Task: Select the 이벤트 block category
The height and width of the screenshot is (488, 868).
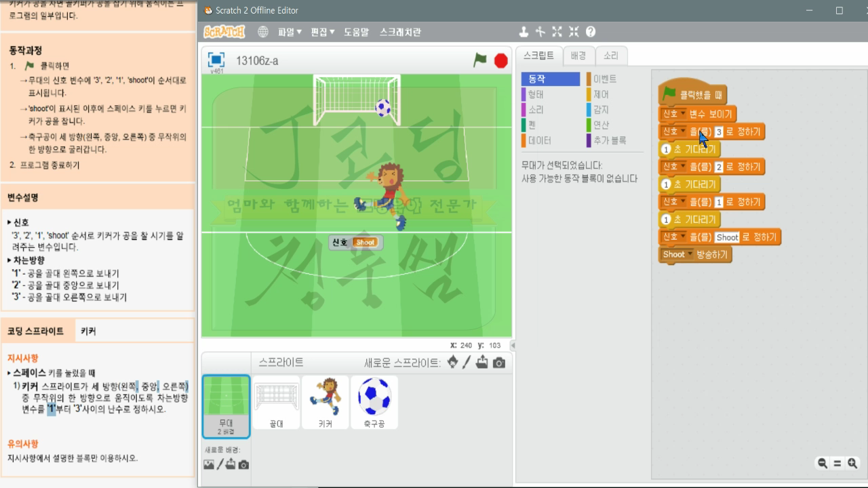Action: [614, 79]
